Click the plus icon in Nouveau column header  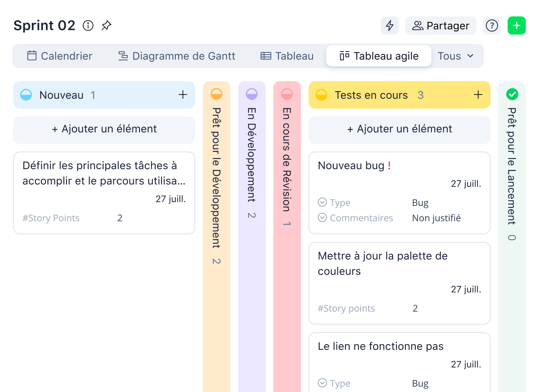click(x=183, y=95)
